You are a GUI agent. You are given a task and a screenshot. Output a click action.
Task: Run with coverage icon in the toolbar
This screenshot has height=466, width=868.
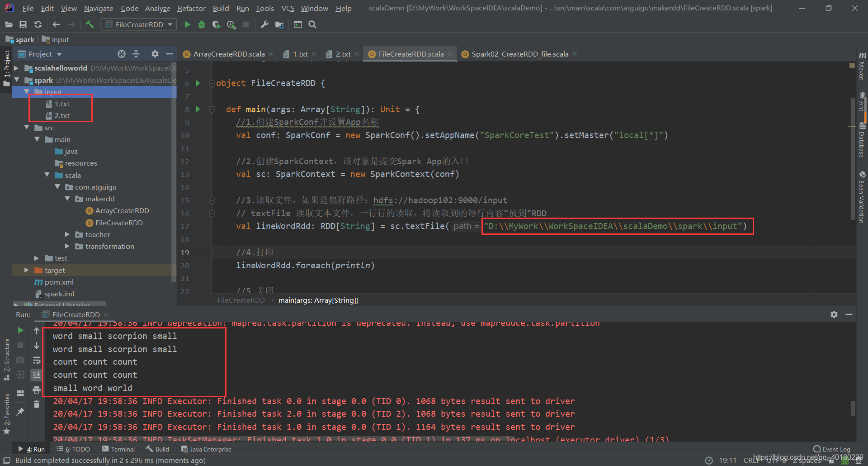[x=217, y=24]
